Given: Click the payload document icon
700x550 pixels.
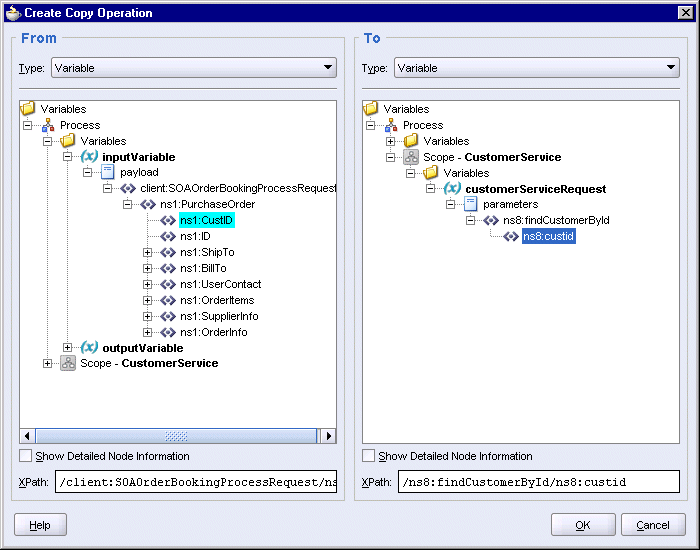Looking at the screenshot, I should (x=108, y=172).
